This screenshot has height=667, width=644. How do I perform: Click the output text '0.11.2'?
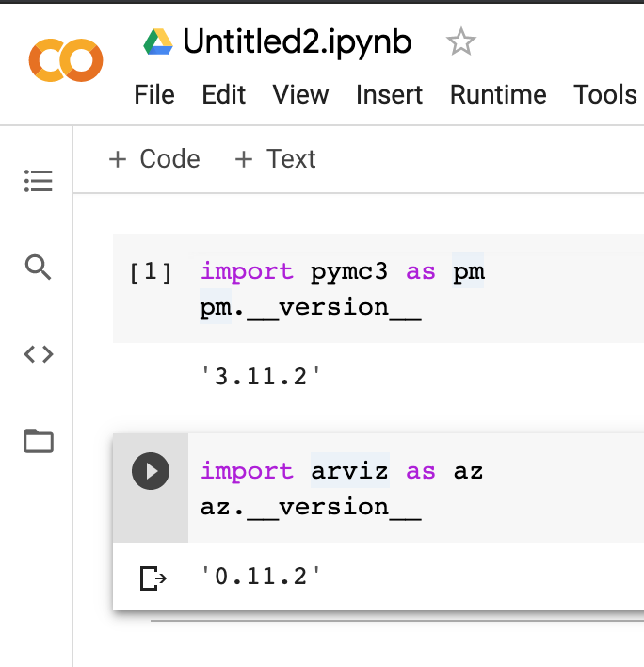[x=261, y=577]
